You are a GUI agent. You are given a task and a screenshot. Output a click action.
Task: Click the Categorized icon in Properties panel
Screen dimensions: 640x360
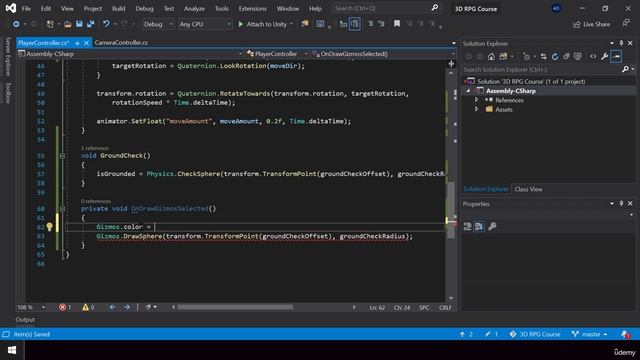coord(468,226)
